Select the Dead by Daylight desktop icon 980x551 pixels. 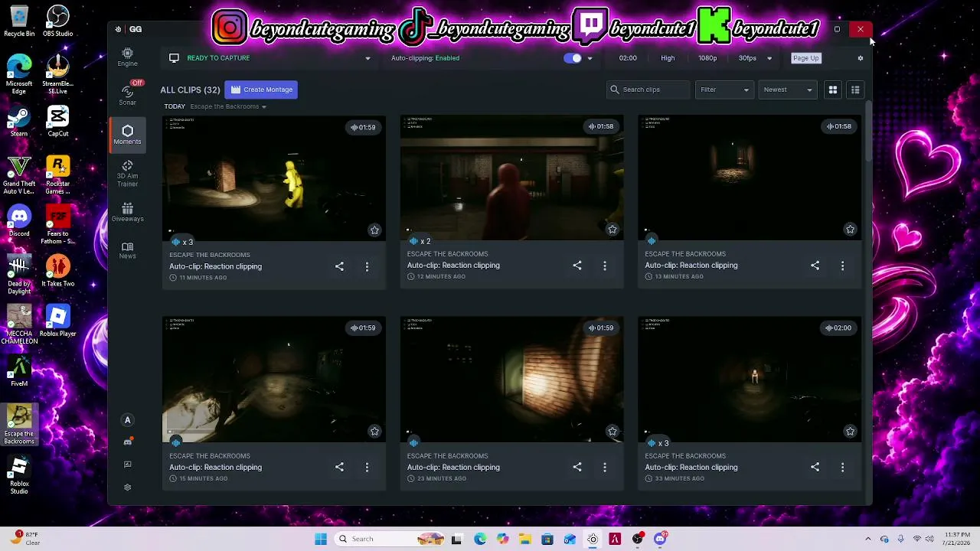pyautogui.click(x=19, y=275)
